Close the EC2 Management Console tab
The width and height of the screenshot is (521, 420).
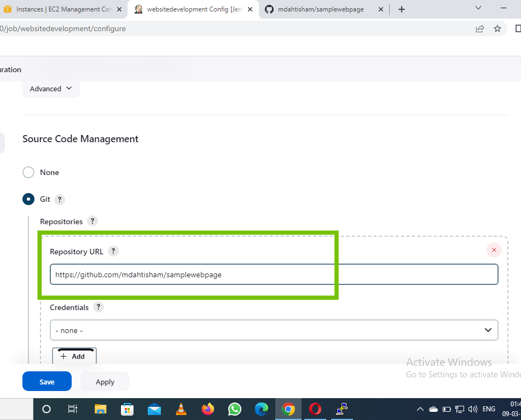click(x=119, y=9)
